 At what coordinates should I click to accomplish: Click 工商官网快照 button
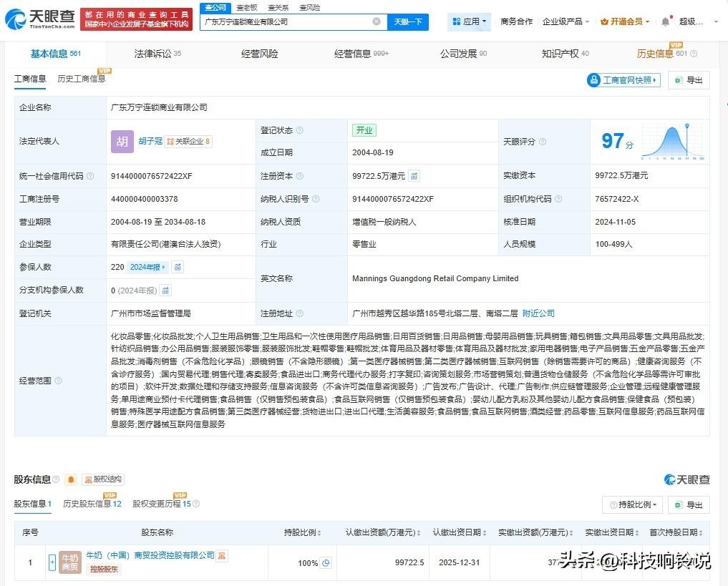[x=623, y=80]
